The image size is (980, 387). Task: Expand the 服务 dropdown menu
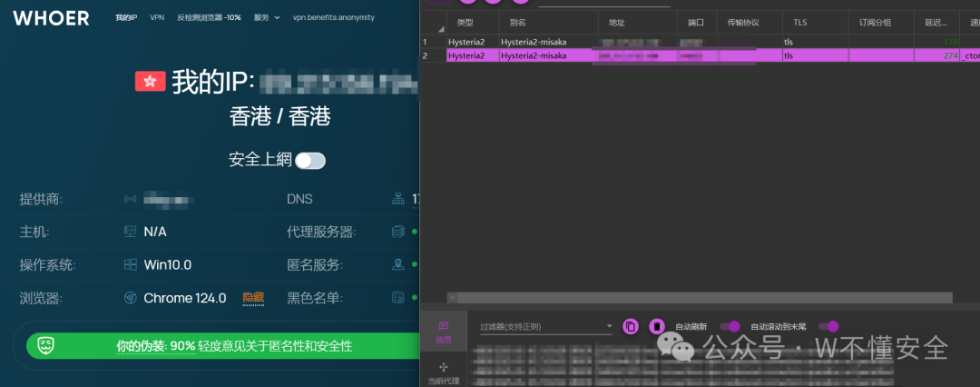coord(267,17)
